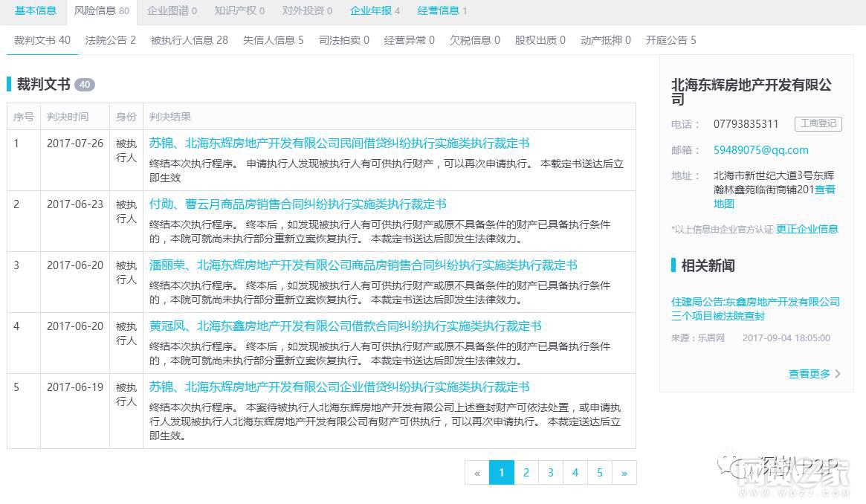This screenshot has height=504, width=866.
Task: Click the 工商登记 button
Action: pos(819,123)
